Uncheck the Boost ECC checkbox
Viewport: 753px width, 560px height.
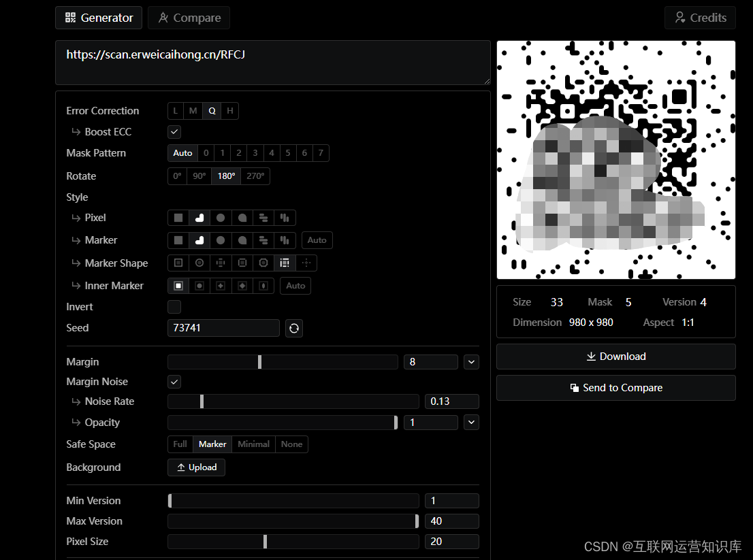pyautogui.click(x=174, y=132)
